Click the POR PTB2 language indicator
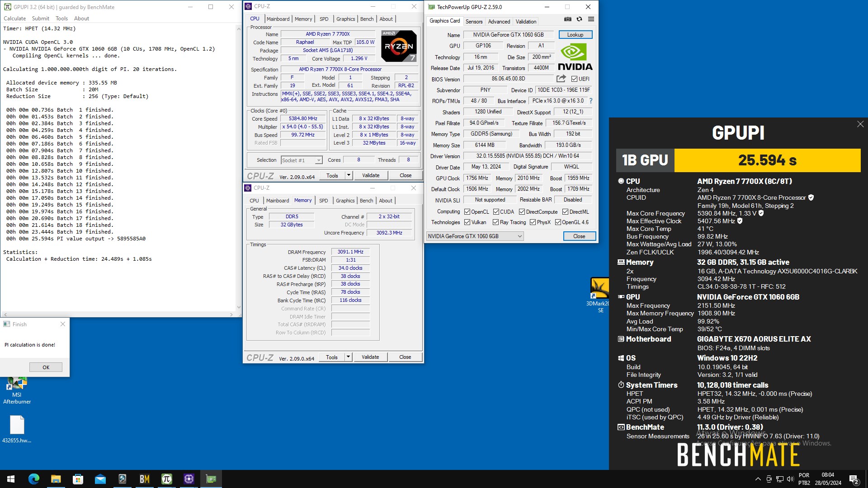The height and width of the screenshot is (488, 868). tap(804, 479)
